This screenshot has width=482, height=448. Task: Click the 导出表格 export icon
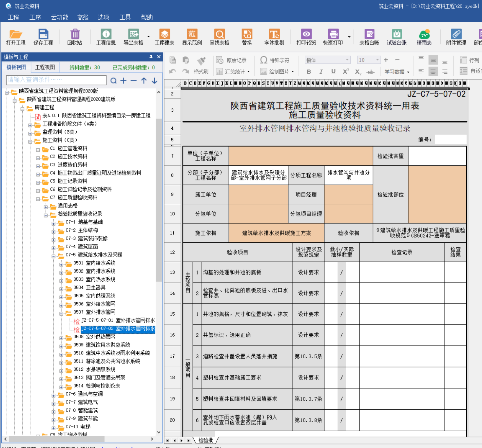[x=133, y=37]
